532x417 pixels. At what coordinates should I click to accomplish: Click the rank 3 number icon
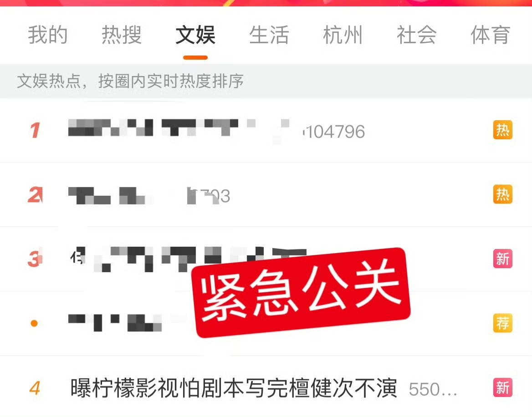click(x=35, y=258)
